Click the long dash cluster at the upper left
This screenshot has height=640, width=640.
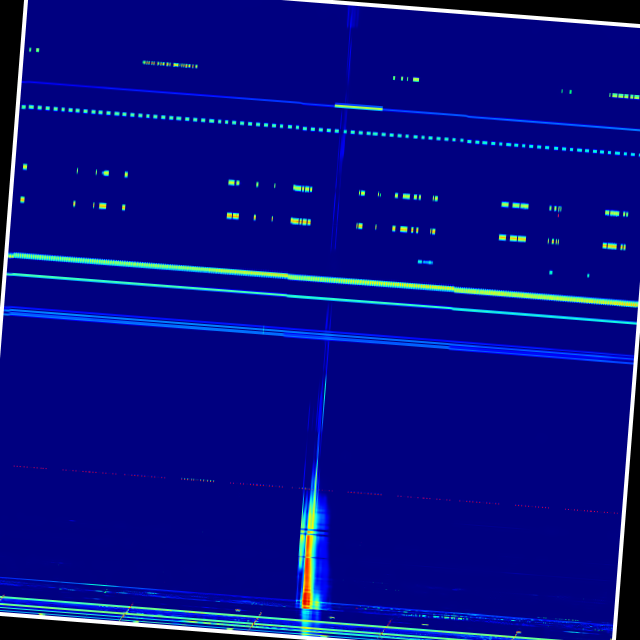[x=170, y=64]
